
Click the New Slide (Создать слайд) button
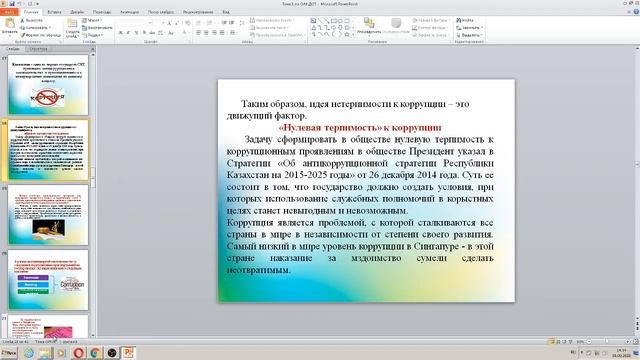coord(72,27)
